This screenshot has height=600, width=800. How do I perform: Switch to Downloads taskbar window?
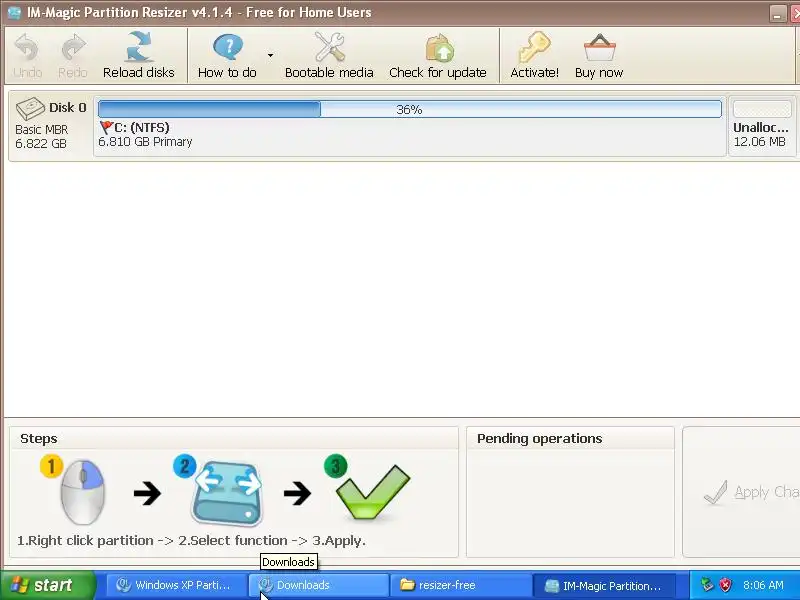pos(318,585)
